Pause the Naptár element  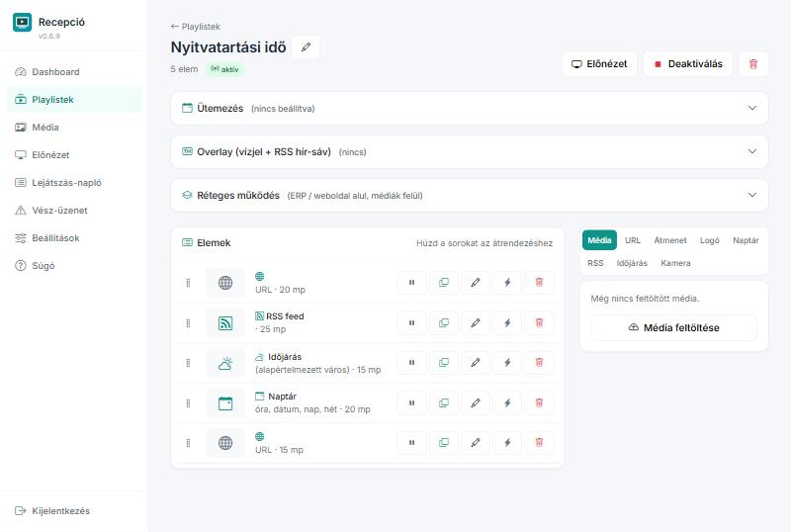tap(411, 403)
